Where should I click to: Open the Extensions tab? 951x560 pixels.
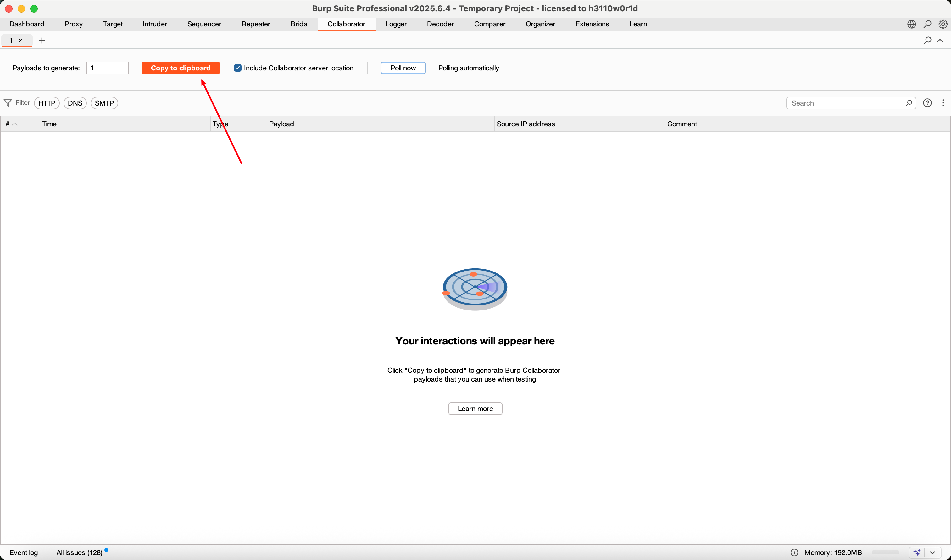[592, 24]
